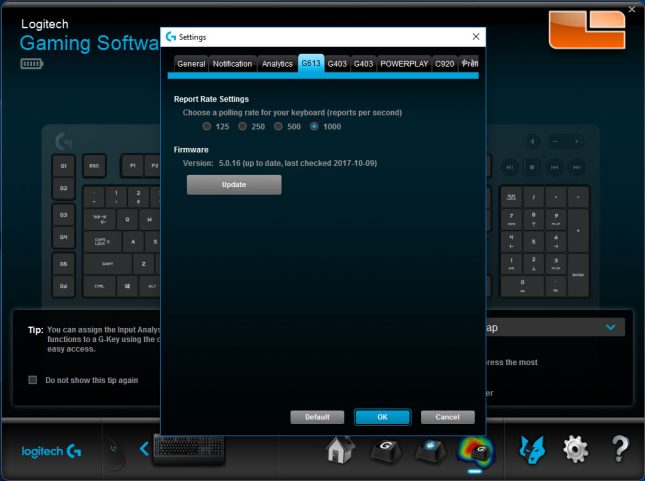Switch to the General tab
The image size is (645, 481).
pos(191,64)
